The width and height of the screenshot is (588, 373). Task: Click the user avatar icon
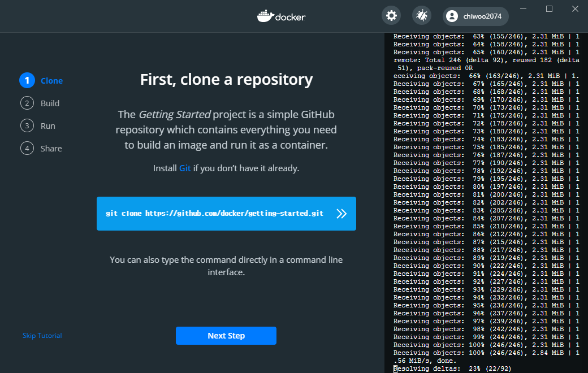(x=452, y=16)
